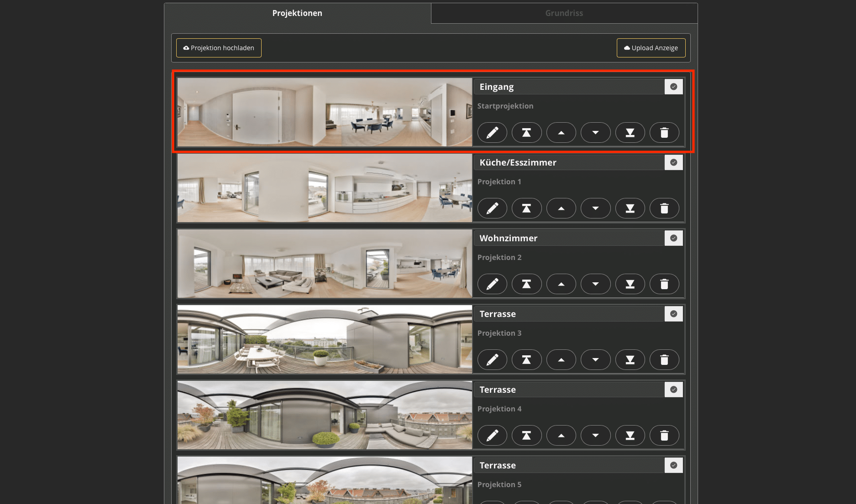Move Küche/Esszimmer projection to top
The height and width of the screenshot is (504, 856).
pos(526,208)
